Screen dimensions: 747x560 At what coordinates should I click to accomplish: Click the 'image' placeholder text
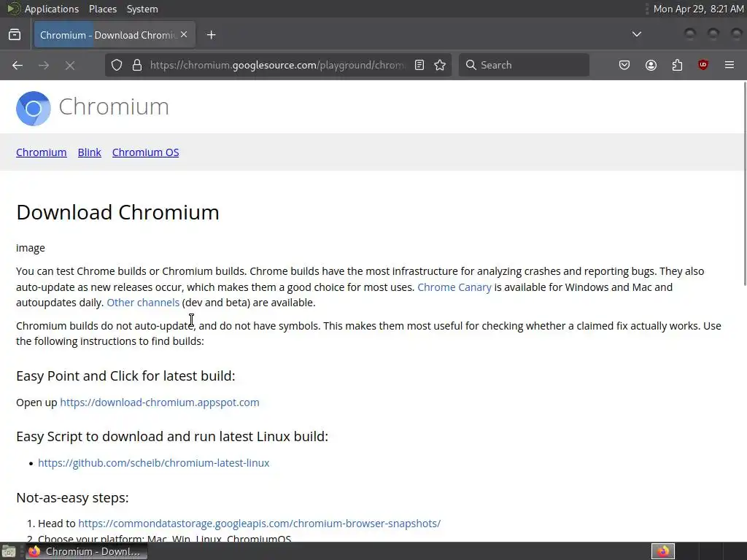tap(31, 248)
